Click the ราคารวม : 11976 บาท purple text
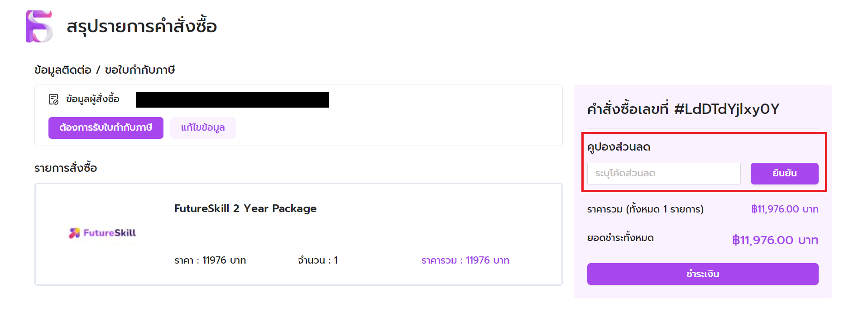 [465, 260]
